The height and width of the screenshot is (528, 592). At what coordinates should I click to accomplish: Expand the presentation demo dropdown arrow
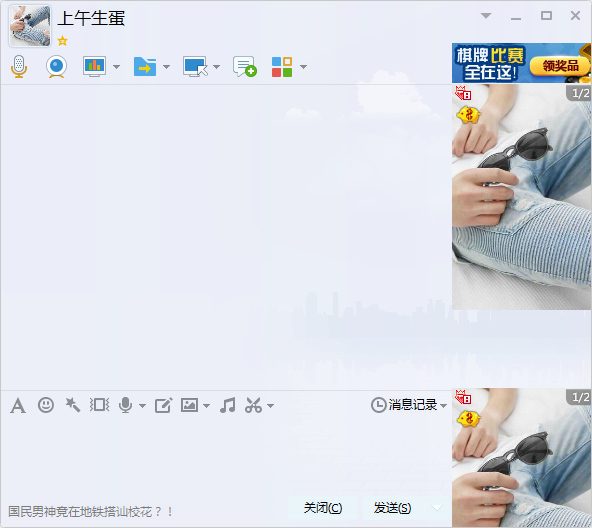click(117, 67)
